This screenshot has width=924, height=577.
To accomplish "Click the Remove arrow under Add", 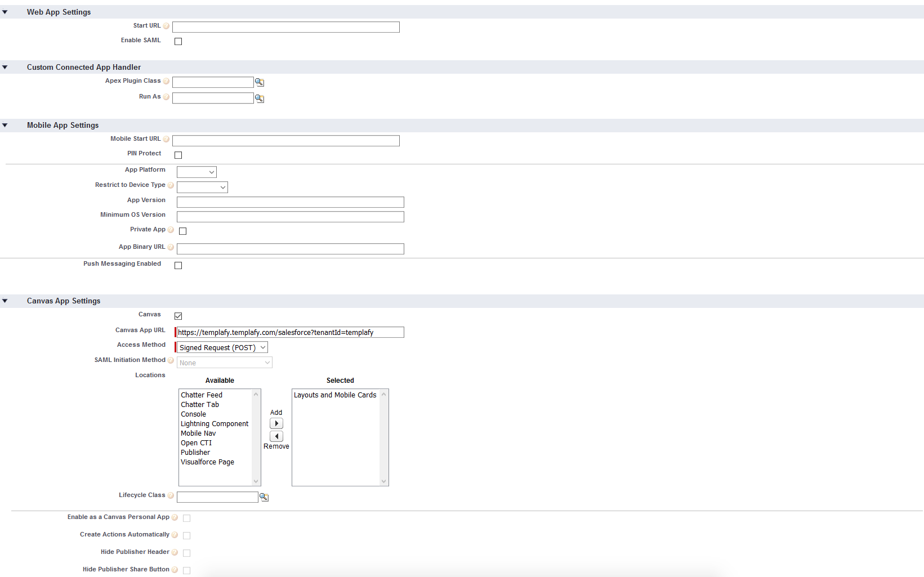I will click(x=276, y=436).
